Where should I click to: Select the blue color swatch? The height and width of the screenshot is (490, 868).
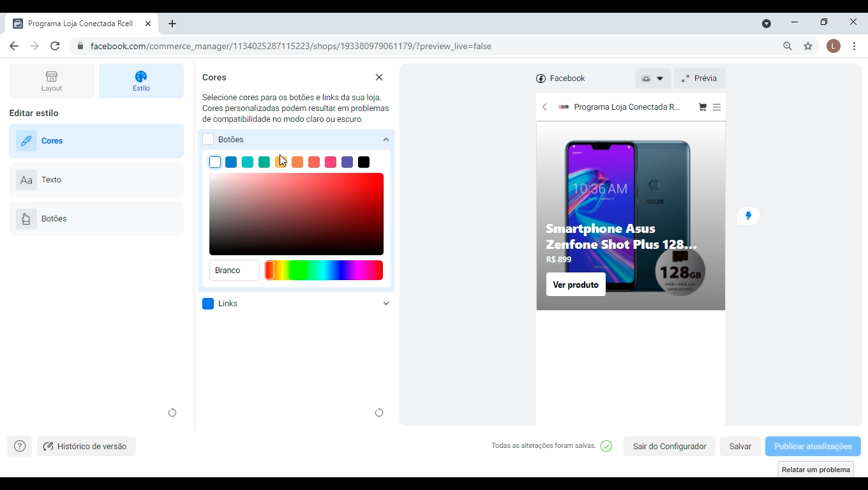[231, 162]
